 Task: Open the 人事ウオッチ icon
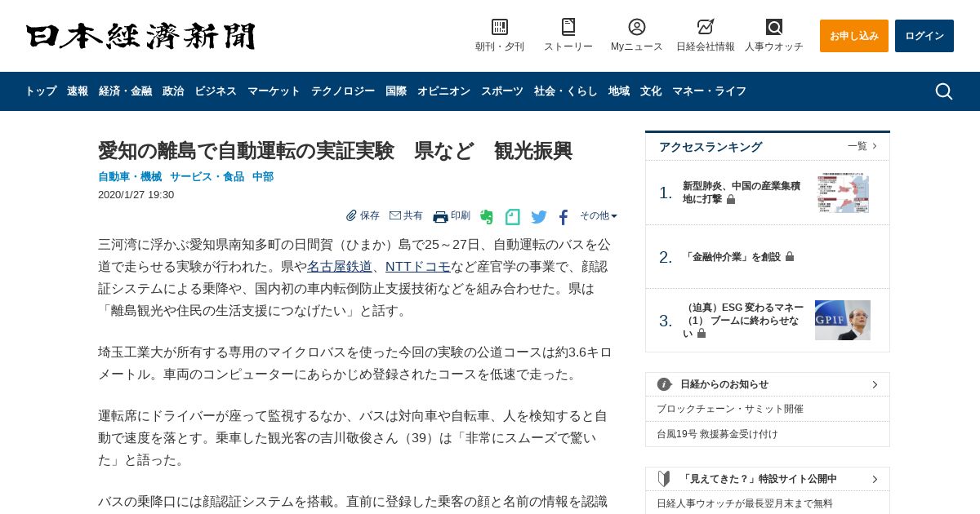(774, 27)
